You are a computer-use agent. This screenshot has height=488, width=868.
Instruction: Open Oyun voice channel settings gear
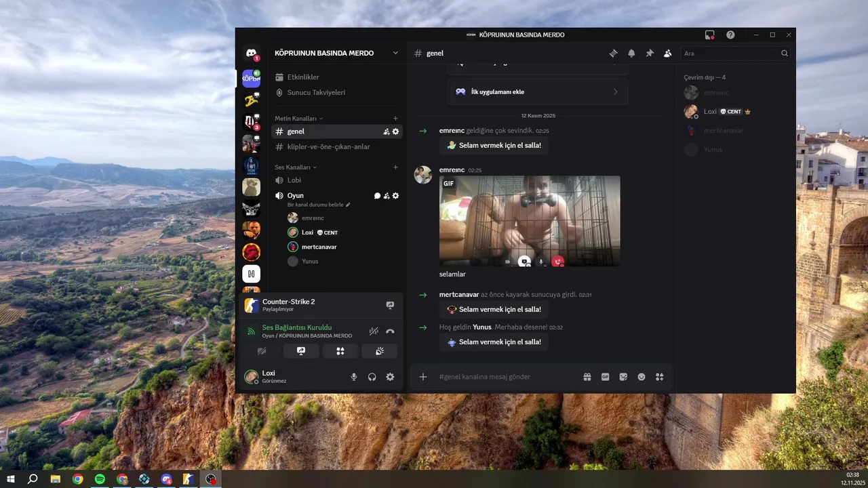pyautogui.click(x=396, y=196)
